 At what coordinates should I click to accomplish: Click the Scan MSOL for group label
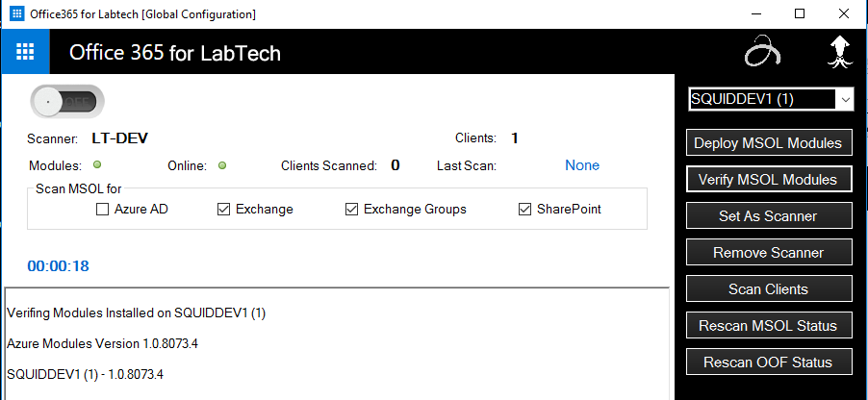79,188
